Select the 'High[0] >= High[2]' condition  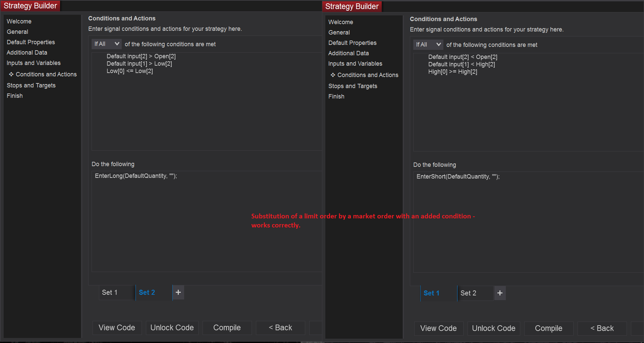[x=452, y=72]
